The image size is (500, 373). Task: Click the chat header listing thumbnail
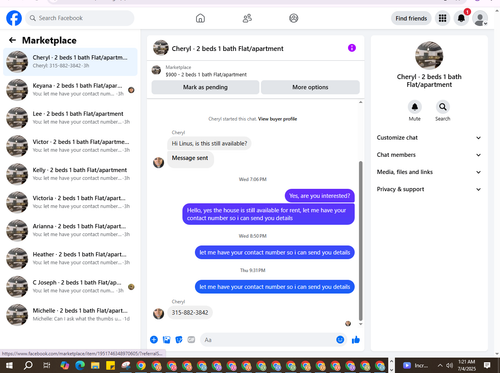point(161,48)
